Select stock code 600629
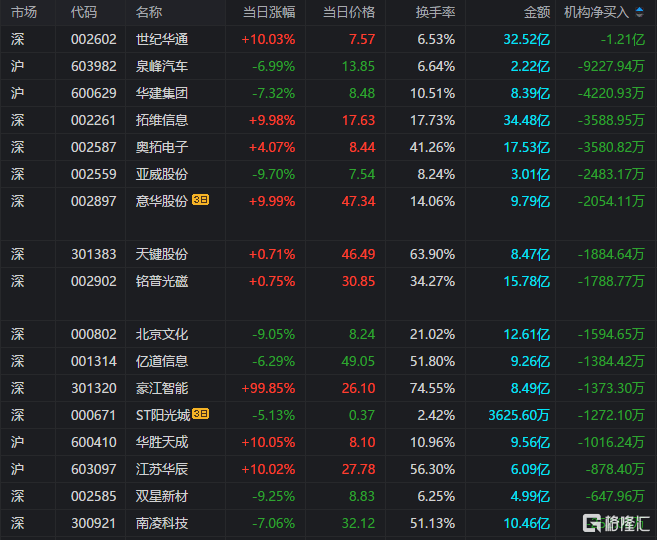This screenshot has height=540, width=657. [x=93, y=93]
